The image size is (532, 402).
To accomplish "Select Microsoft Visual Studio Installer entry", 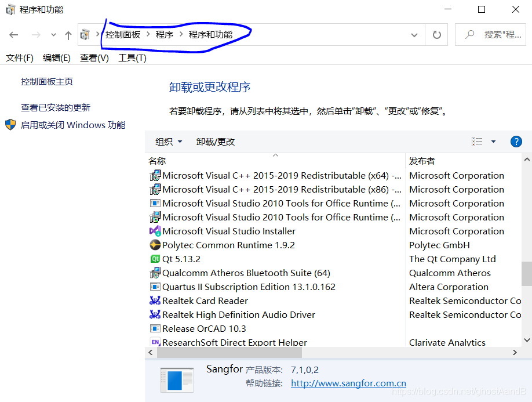I will [x=229, y=231].
